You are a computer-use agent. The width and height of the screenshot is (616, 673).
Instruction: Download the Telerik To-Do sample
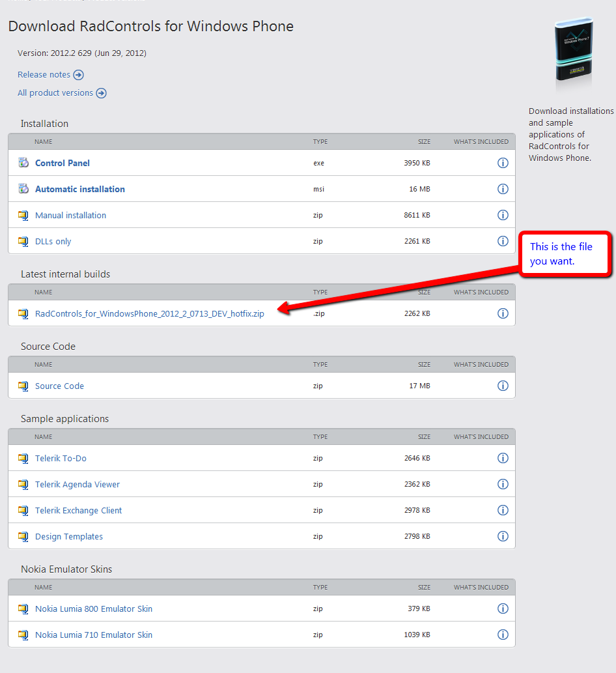[61, 459]
